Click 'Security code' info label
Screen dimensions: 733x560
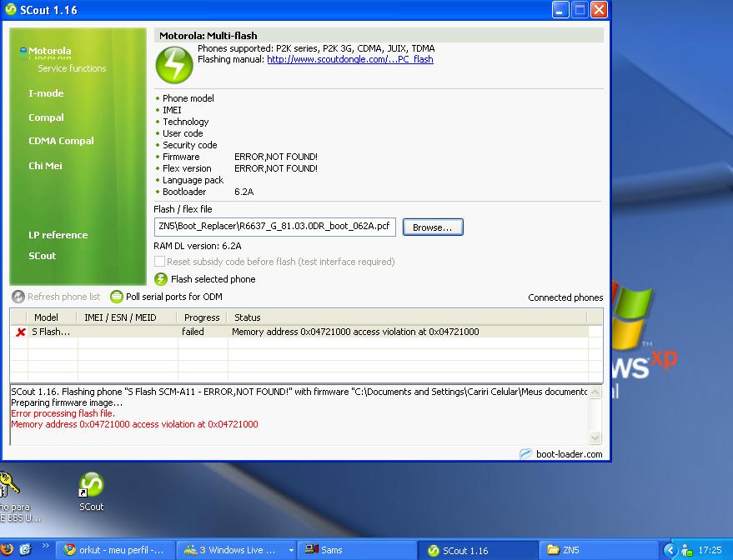189,145
